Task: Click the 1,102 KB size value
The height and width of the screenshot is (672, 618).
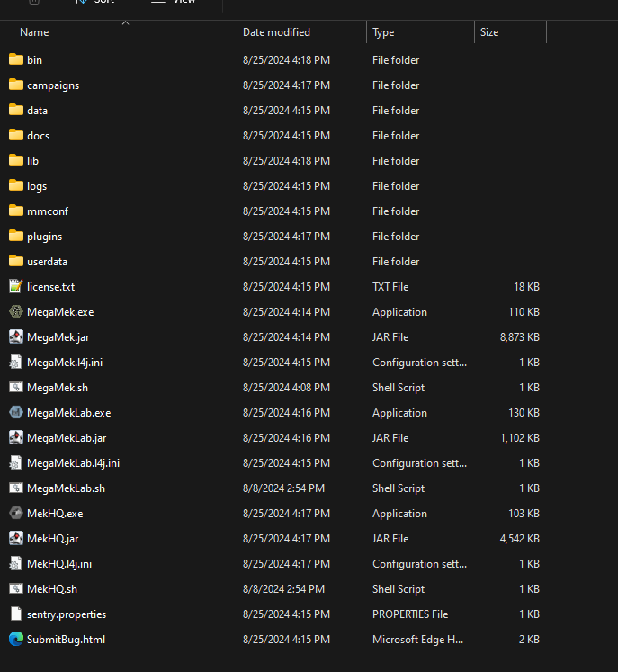Action: tap(520, 438)
